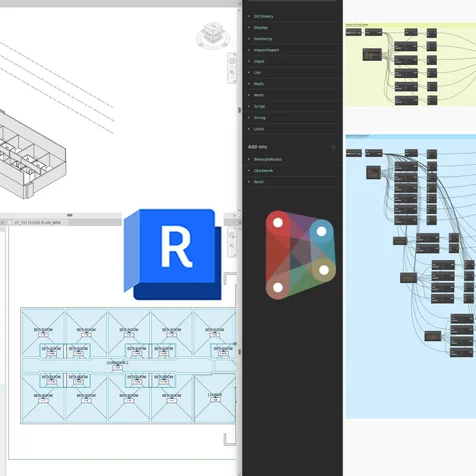Click the yellow group title in Dynamo graph
Viewport: 476px width, 476px height.
coord(357,25)
